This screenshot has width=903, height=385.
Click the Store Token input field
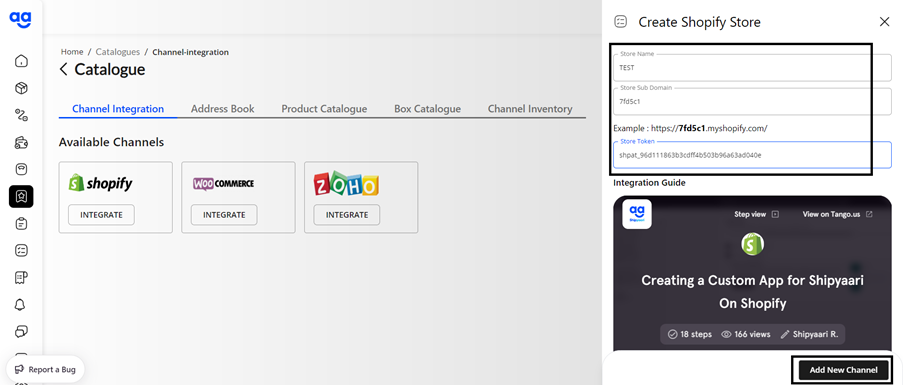point(752,155)
